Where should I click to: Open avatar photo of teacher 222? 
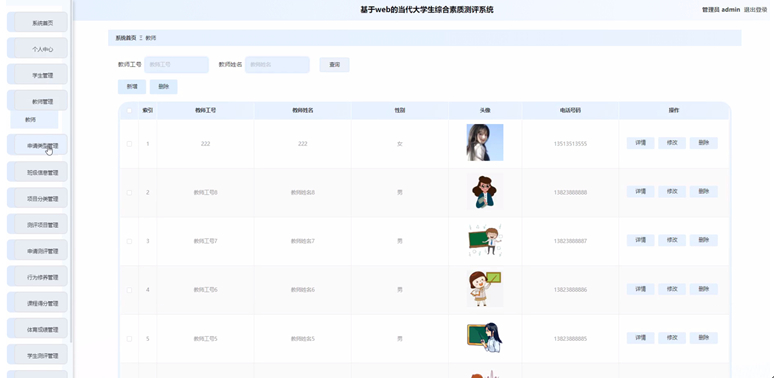(485, 142)
